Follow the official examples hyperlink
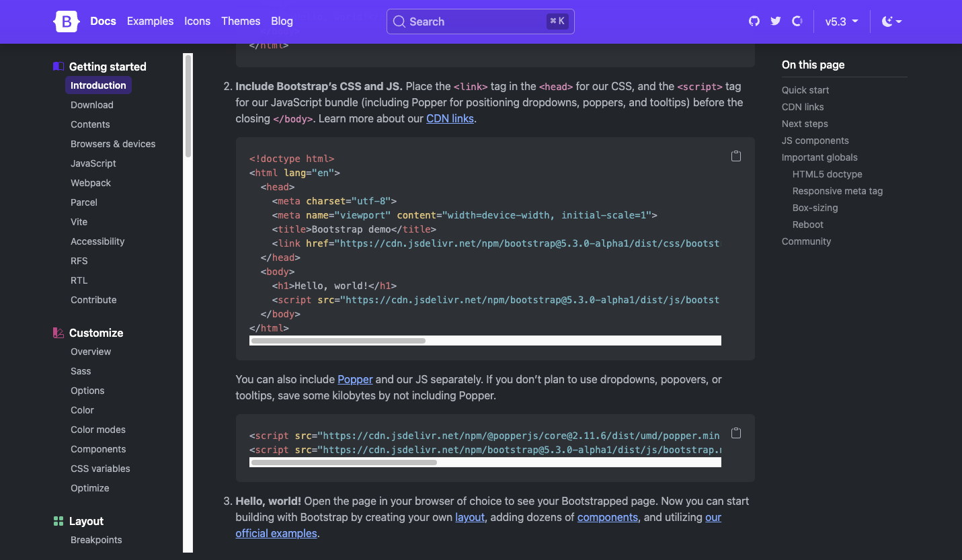The image size is (962, 560). pyautogui.click(x=276, y=533)
